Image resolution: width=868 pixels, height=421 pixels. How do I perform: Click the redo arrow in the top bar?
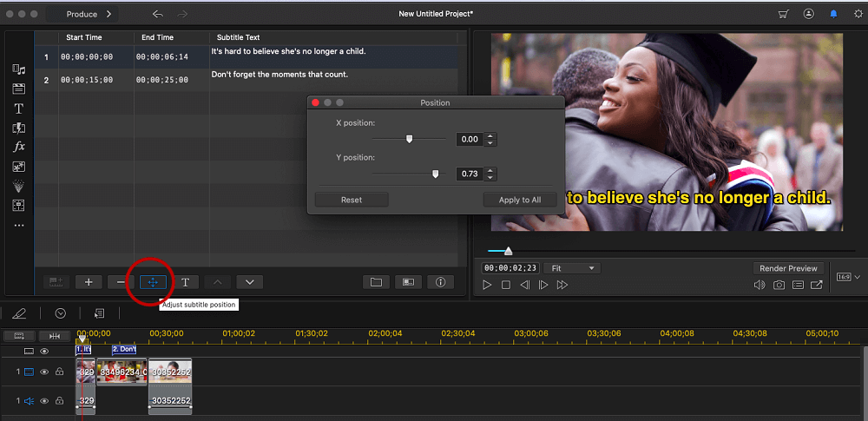pyautogui.click(x=182, y=14)
